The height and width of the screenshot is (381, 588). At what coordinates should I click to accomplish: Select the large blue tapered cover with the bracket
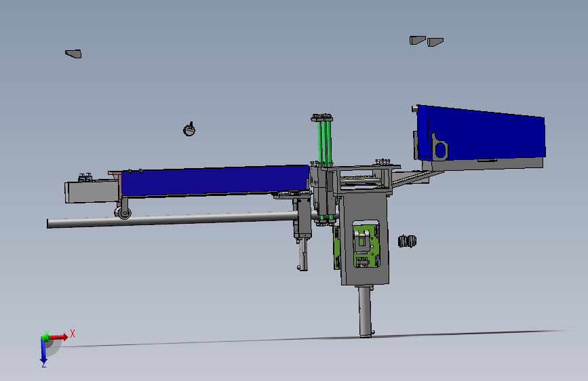pyautogui.click(x=481, y=133)
